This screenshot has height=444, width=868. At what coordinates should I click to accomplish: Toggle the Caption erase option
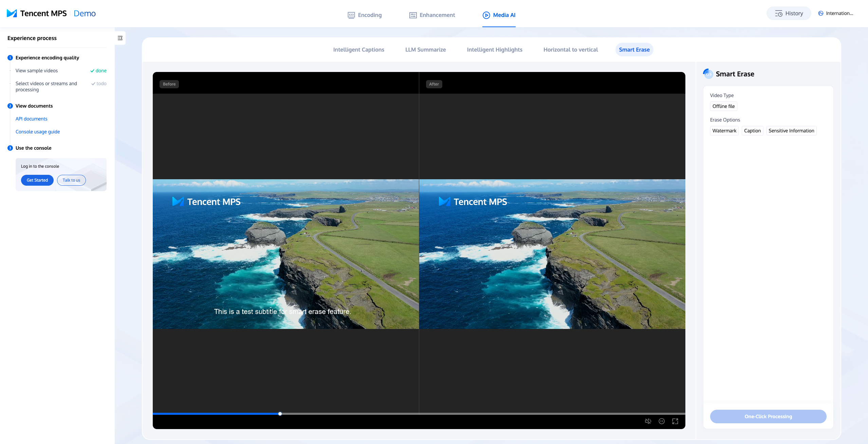[x=752, y=131]
